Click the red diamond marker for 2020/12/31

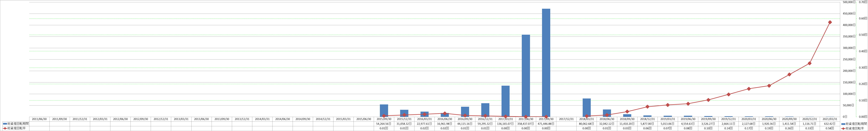810,64
